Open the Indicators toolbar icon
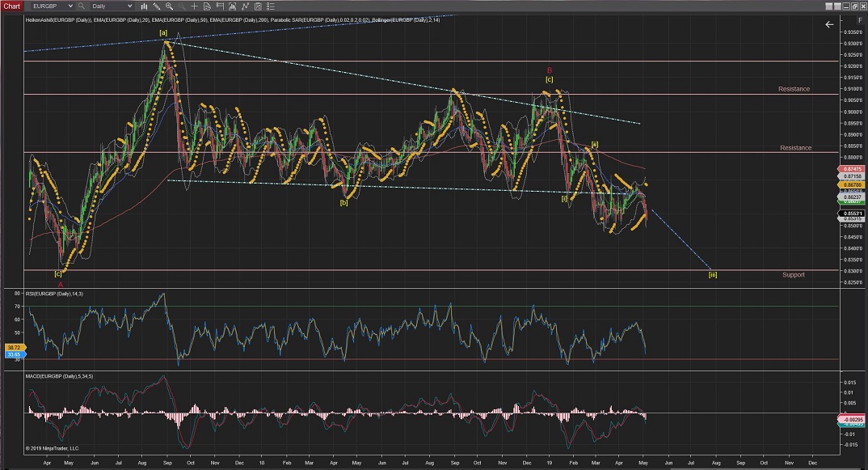This screenshot has width=868, height=470. (233, 6)
